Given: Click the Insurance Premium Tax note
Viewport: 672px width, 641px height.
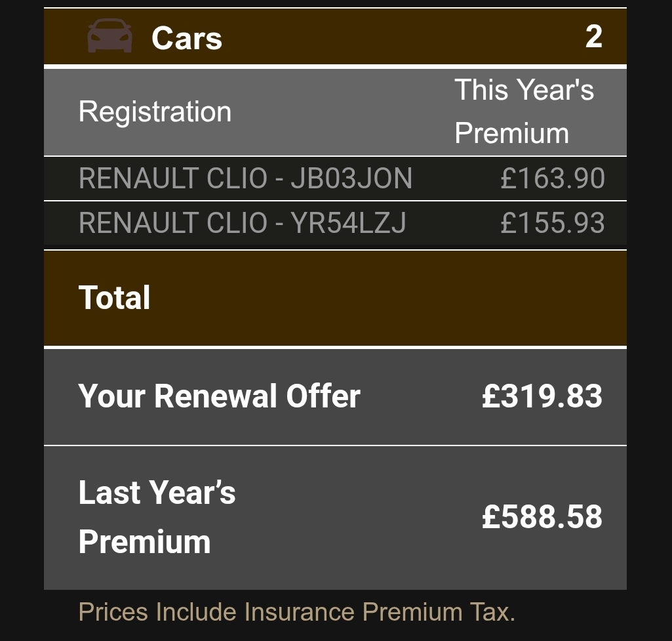Looking at the screenshot, I should [x=296, y=611].
